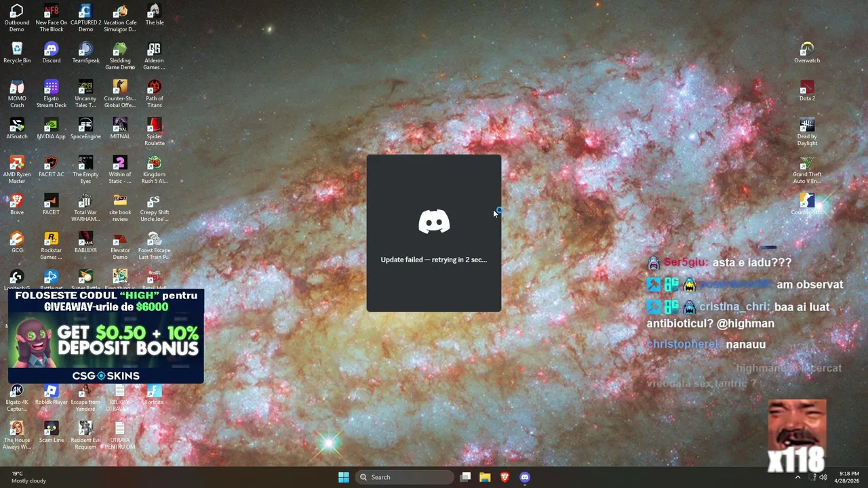Click the Kingdom Rush 5 desktop icon
This screenshot has height=488, width=868.
(154, 170)
